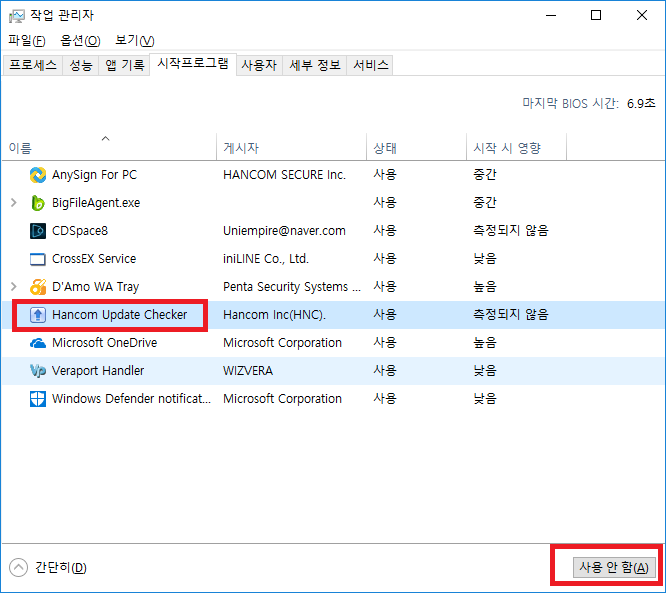The image size is (666, 593).
Task: Sort by 시작 시 영향 column header
Action: pos(516,147)
